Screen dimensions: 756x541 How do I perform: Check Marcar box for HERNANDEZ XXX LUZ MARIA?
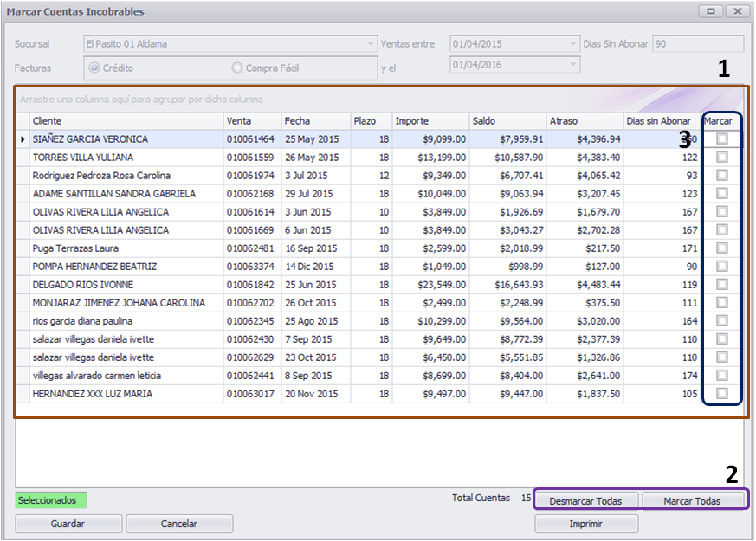(721, 394)
